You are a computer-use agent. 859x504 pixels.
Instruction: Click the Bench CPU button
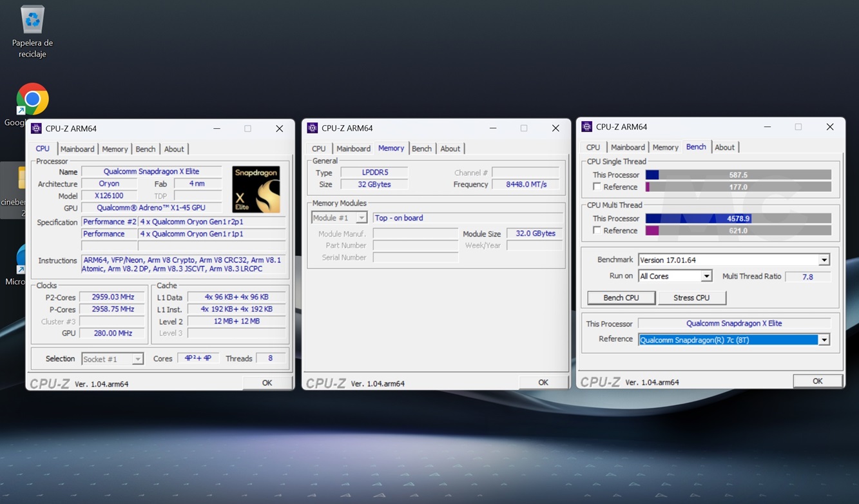[x=621, y=298]
